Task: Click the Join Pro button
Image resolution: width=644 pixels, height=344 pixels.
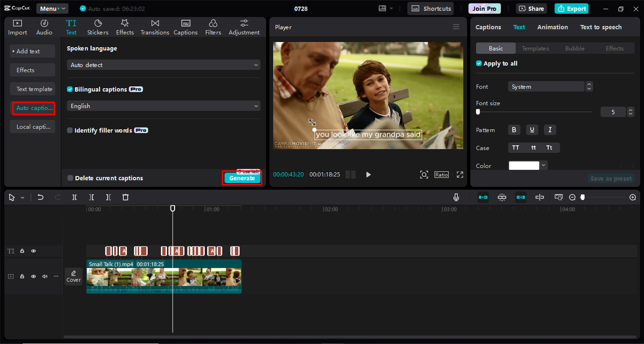Action: (485, 9)
